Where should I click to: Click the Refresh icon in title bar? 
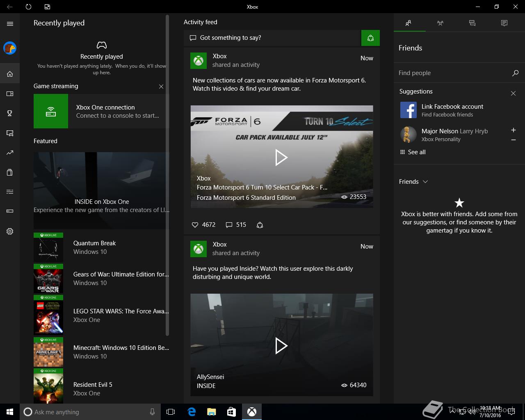(x=28, y=7)
